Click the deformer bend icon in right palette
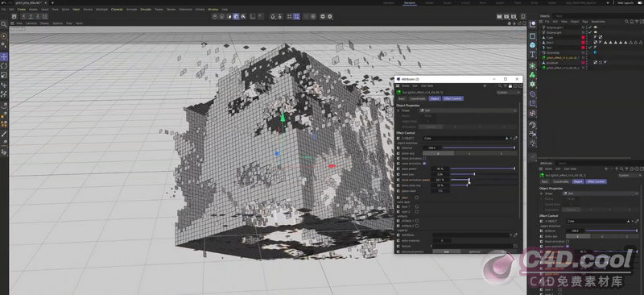644x295 pixels. pyautogui.click(x=533, y=93)
